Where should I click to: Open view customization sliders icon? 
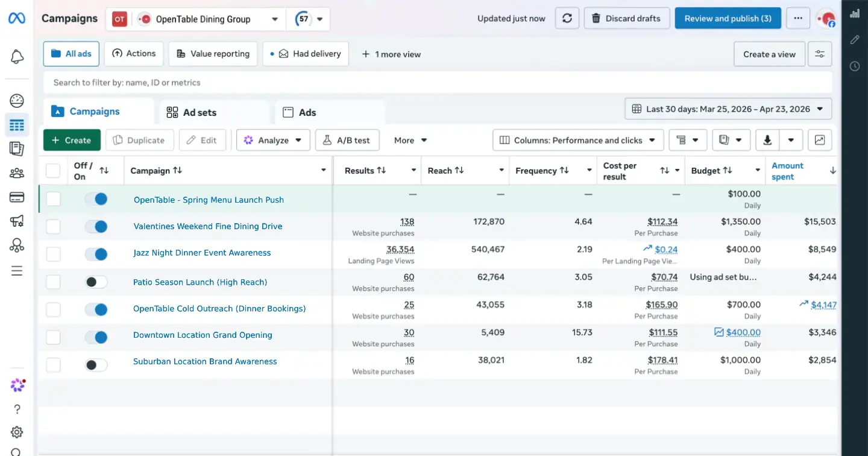click(820, 54)
